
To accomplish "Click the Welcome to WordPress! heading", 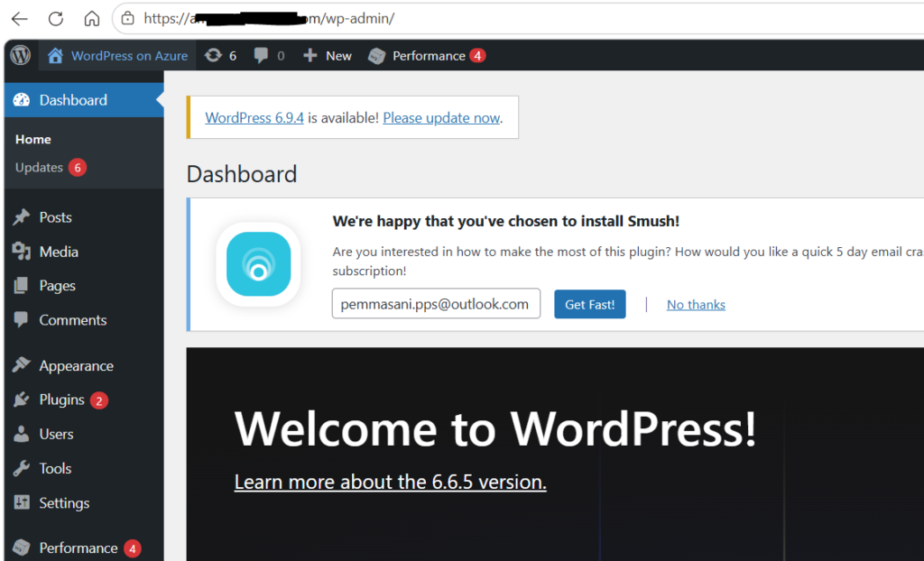I will 495,428.
